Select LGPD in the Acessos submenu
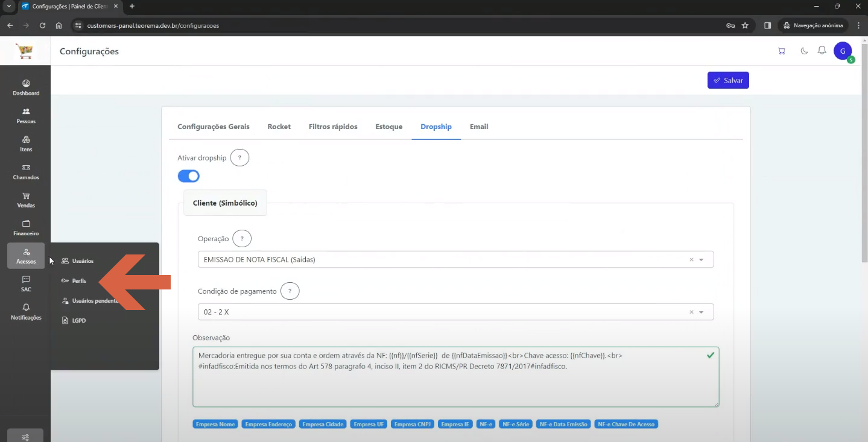 (74, 321)
